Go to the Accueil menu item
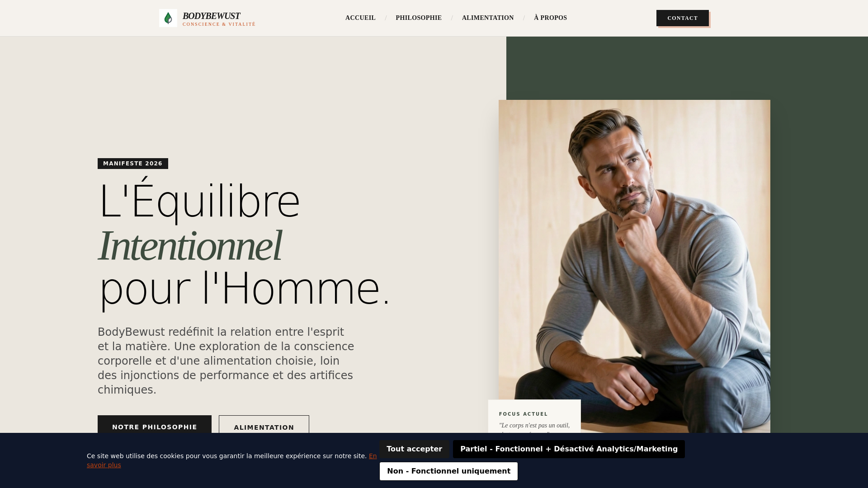 tap(360, 18)
